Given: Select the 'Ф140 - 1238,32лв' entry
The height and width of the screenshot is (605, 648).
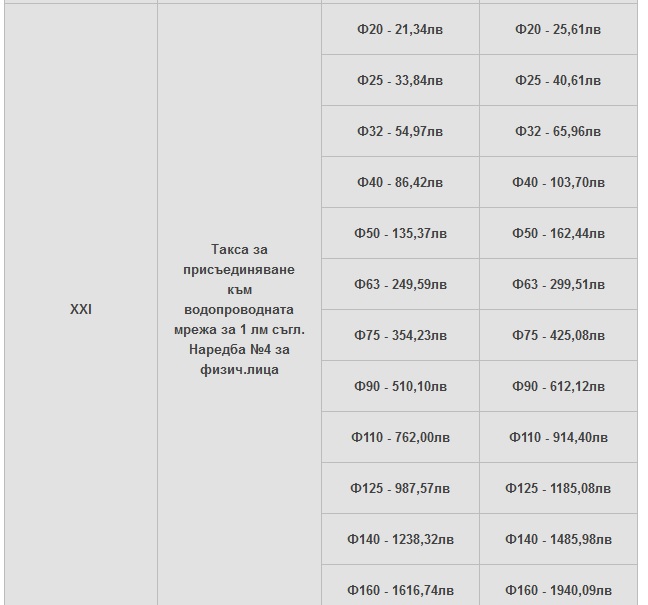Looking at the screenshot, I should 400,540.
